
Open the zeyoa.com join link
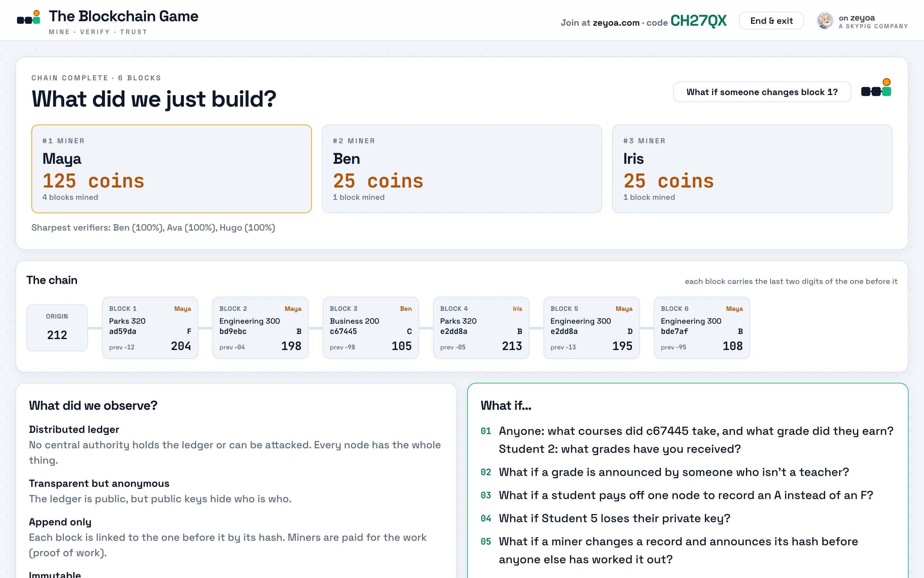(x=616, y=22)
